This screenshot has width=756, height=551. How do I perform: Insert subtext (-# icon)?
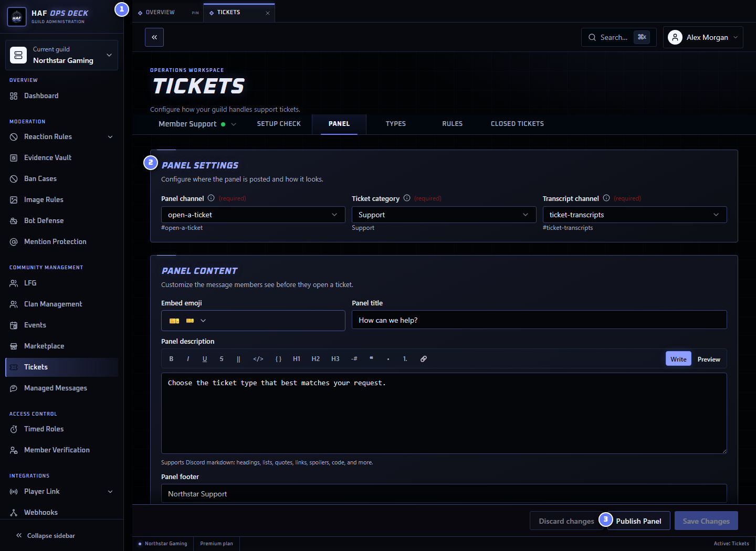point(354,359)
